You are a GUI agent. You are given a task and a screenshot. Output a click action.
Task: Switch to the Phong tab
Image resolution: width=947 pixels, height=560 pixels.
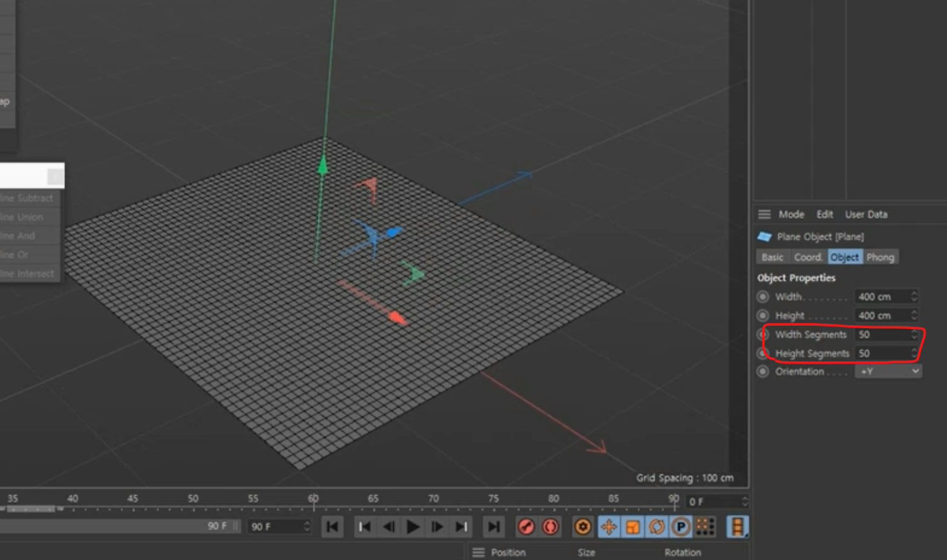(x=880, y=257)
